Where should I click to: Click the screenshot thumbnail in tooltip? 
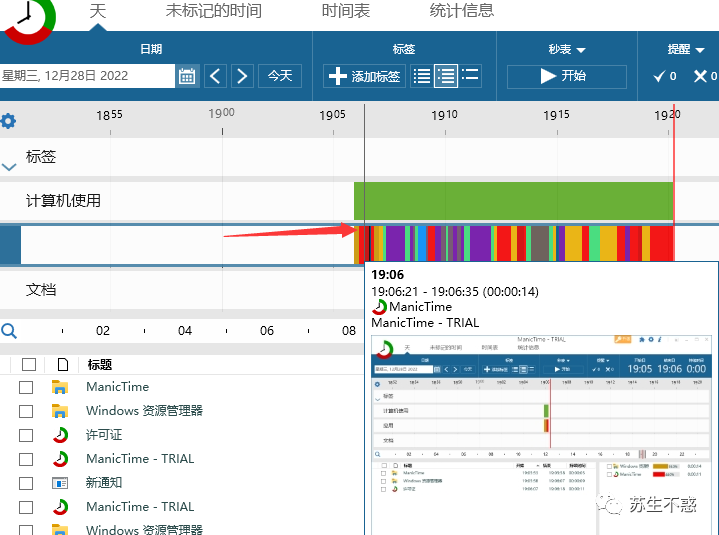coord(541,435)
